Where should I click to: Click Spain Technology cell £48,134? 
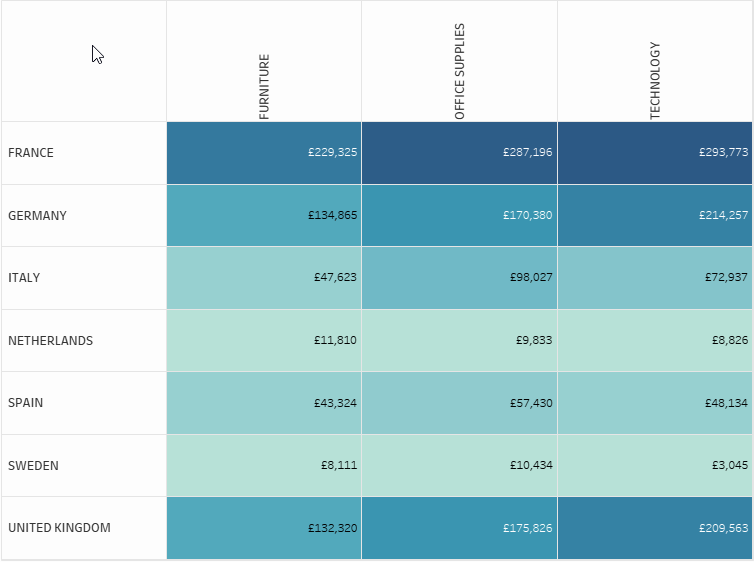point(655,403)
